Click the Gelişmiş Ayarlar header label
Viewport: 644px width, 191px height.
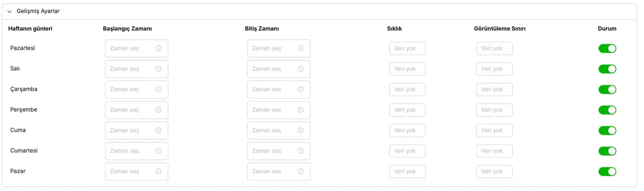[38, 11]
